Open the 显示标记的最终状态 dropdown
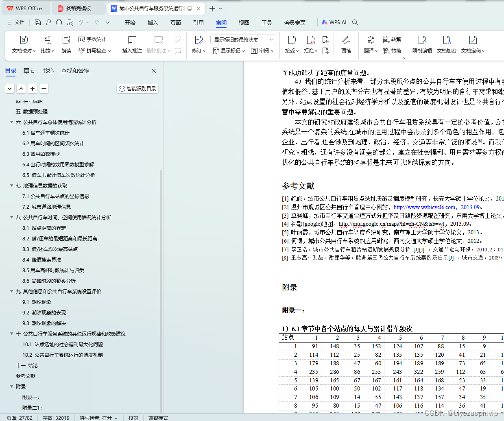This screenshot has width=504, height=421. coord(243,39)
